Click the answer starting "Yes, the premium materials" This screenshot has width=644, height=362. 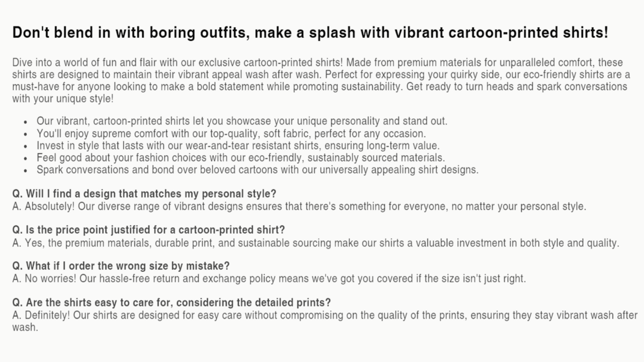click(x=316, y=243)
